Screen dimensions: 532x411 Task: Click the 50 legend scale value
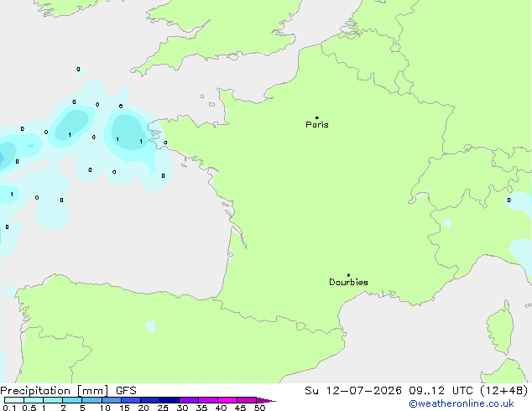pyautogui.click(x=259, y=408)
